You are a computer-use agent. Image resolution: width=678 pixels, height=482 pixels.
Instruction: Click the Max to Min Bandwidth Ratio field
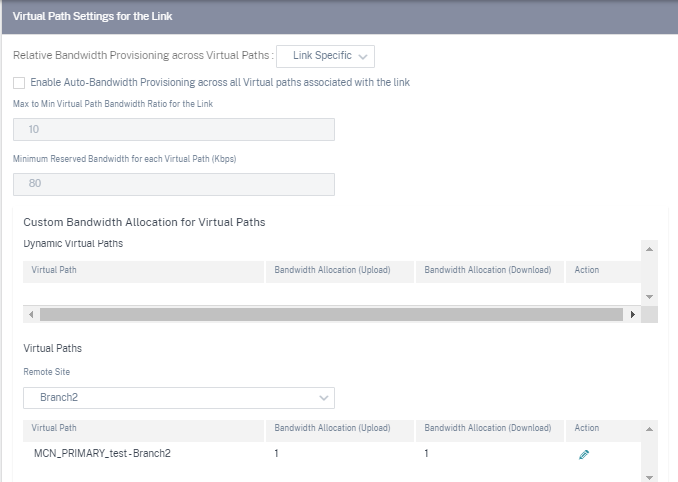174,129
